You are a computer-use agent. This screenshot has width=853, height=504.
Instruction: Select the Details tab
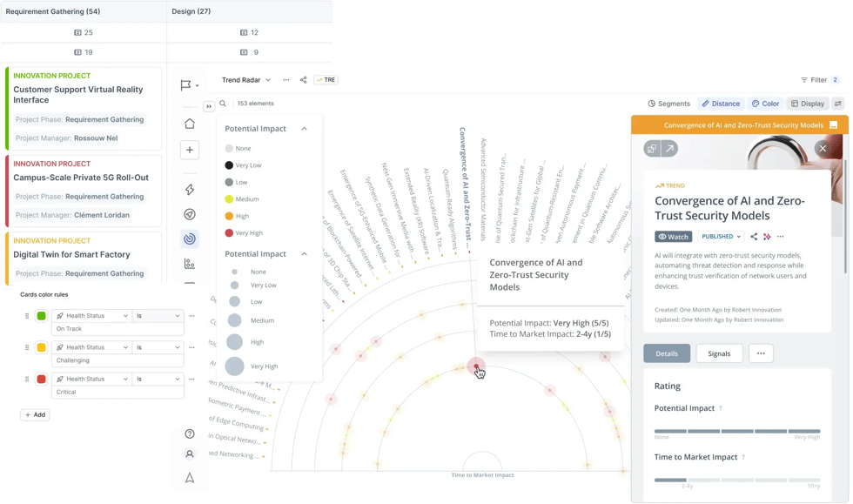click(x=667, y=353)
